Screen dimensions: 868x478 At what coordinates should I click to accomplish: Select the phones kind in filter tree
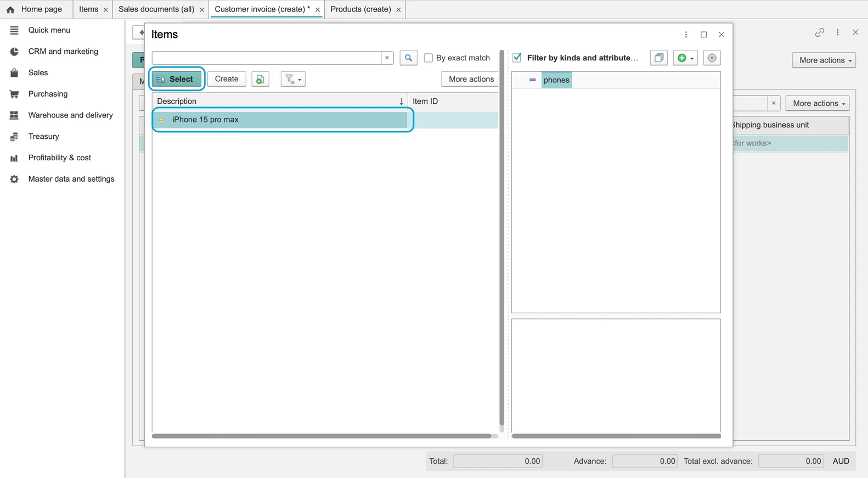click(x=556, y=80)
